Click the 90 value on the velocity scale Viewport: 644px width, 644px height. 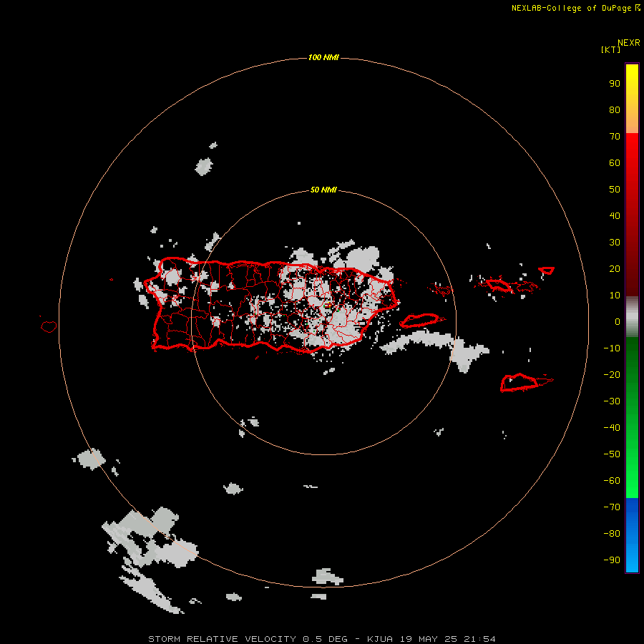(615, 84)
